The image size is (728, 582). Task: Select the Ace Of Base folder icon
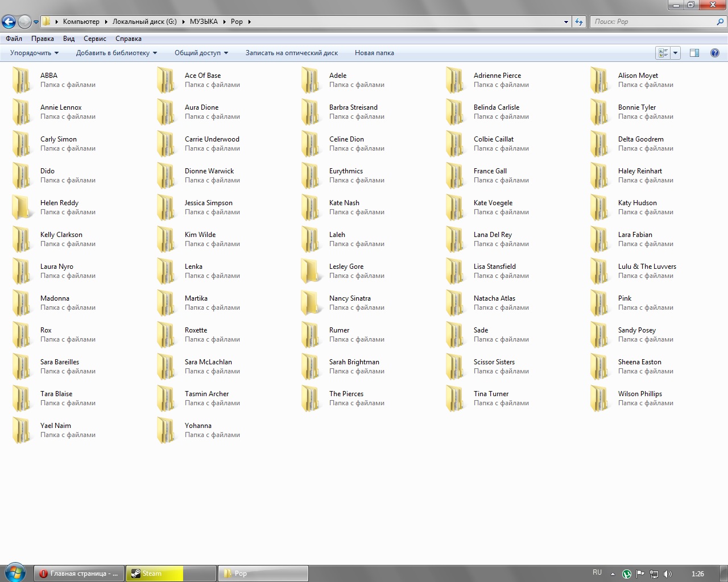click(166, 80)
